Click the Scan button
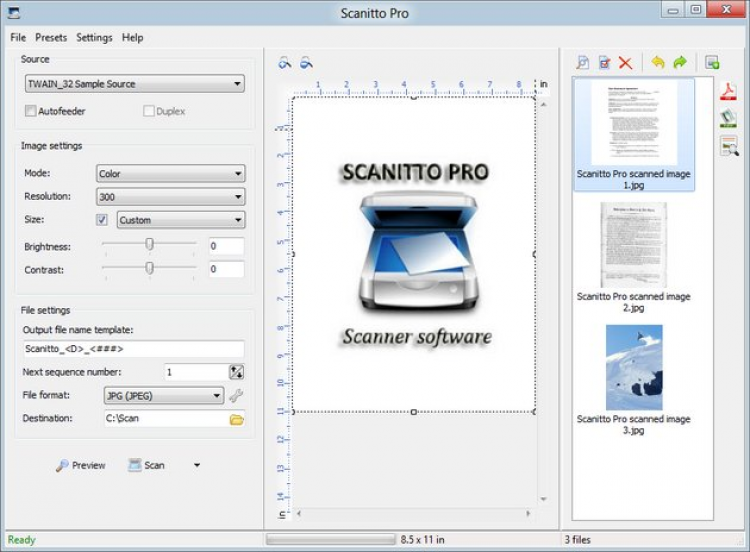750x552 pixels. [x=147, y=465]
